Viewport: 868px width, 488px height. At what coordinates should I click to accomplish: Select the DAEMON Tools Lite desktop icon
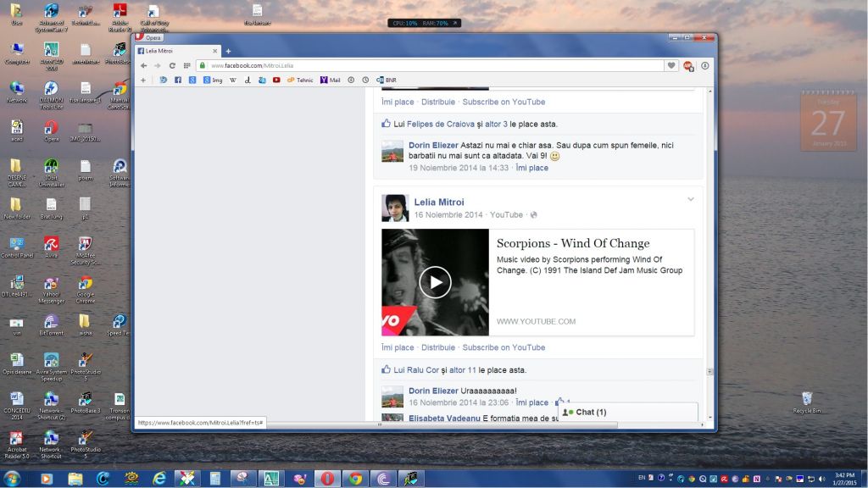coord(51,95)
